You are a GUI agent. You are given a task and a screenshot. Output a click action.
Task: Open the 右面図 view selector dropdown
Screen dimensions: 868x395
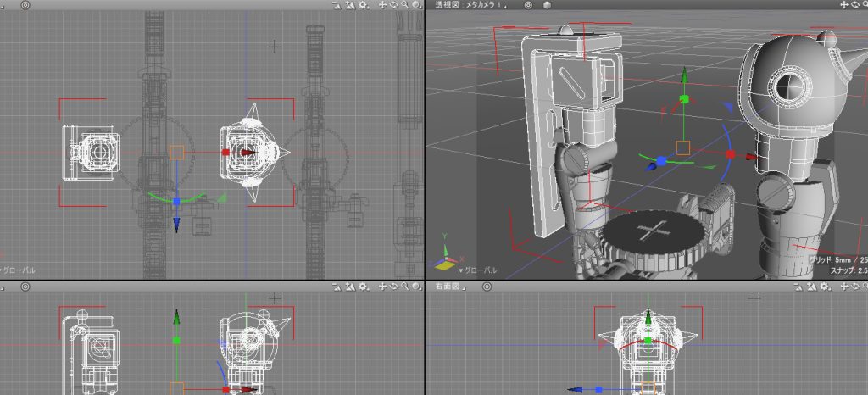pyautogui.click(x=450, y=287)
